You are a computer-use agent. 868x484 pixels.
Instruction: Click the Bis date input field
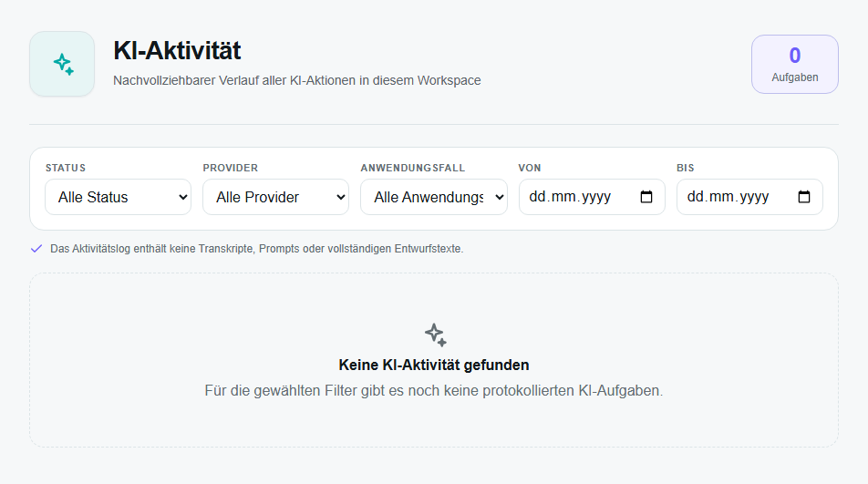pos(749,197)
